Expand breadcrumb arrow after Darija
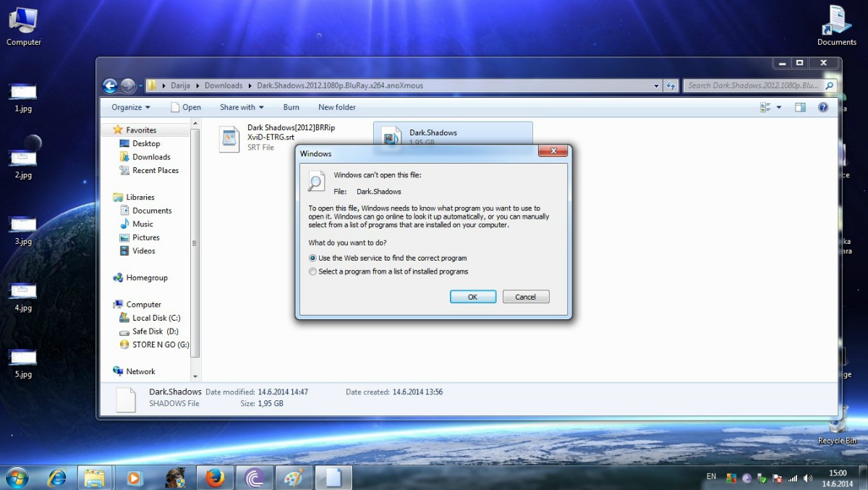The height and width of the screenshot is (490, 868). [197, 85]
